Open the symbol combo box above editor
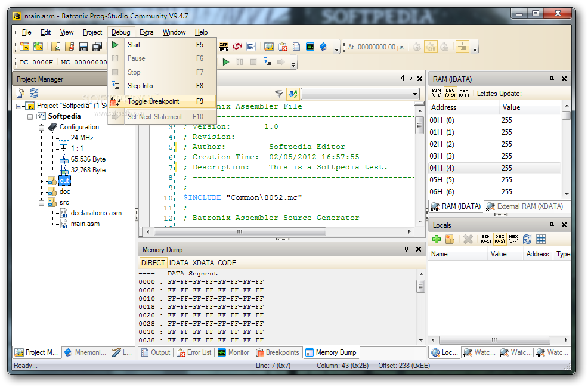Screen dimensions: 588x387 tap(360, 94)
